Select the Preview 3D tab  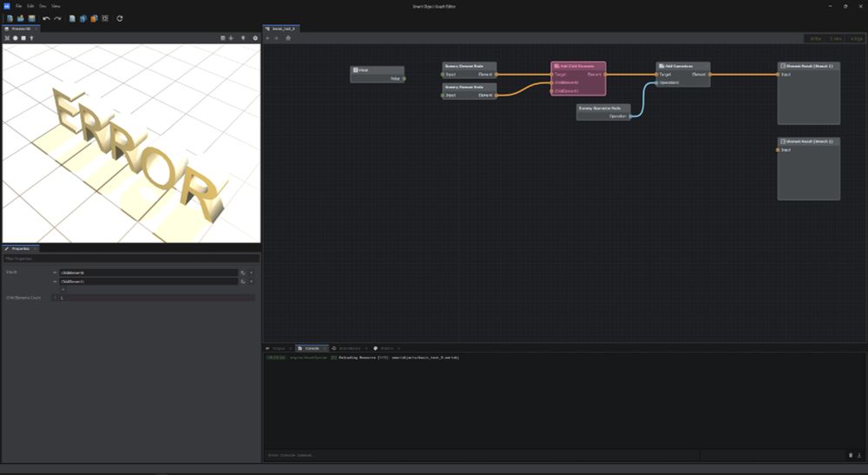(x=21, y=29)
